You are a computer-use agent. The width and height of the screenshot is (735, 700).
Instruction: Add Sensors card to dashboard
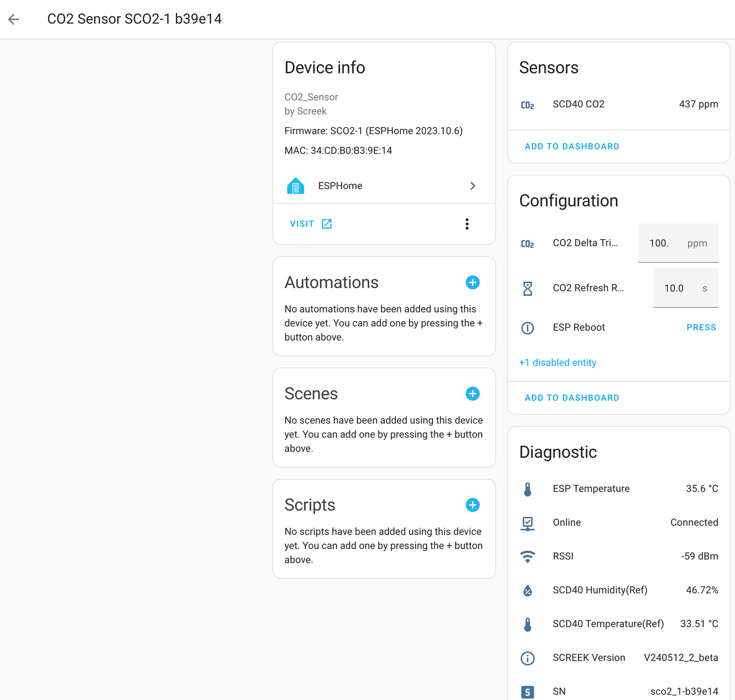[572, 147]
